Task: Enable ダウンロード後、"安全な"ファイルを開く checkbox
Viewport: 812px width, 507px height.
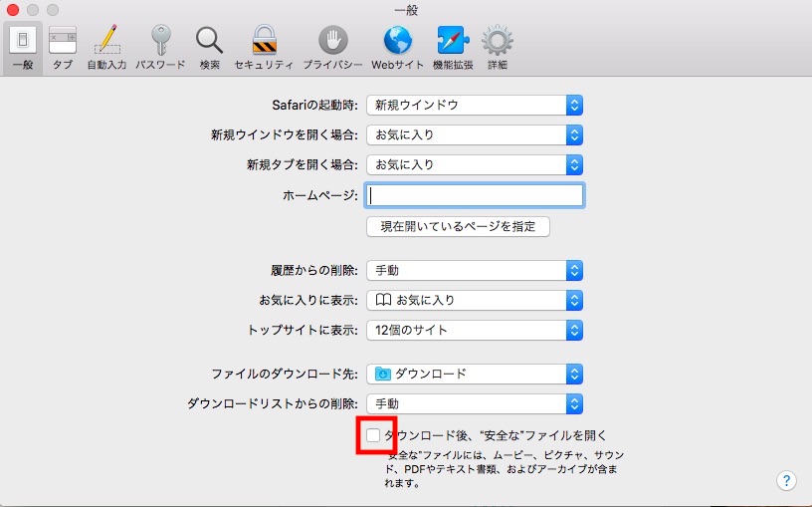Action: tap(373, 435)
